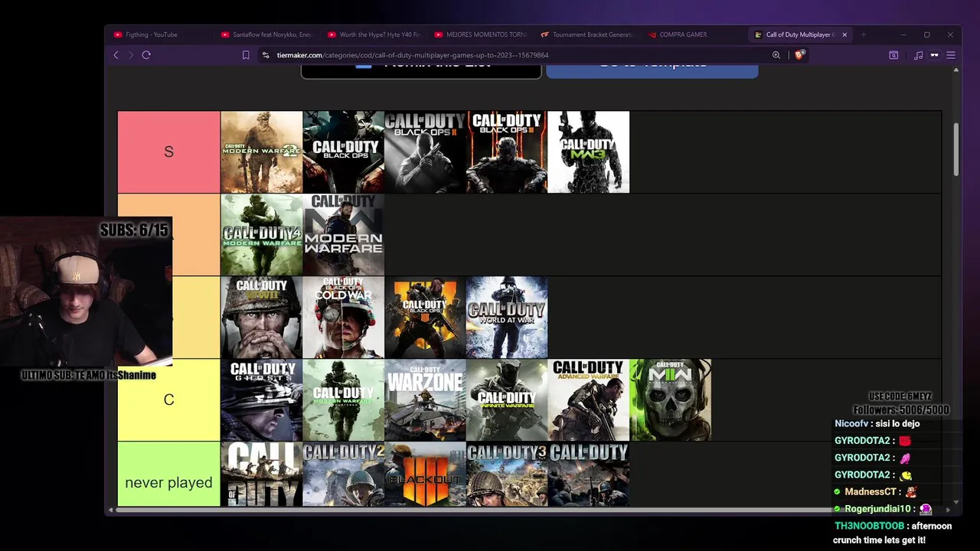
Task: Select the Call of Duty 4 Modern Warfare cover
Action: tap(262, 234)
